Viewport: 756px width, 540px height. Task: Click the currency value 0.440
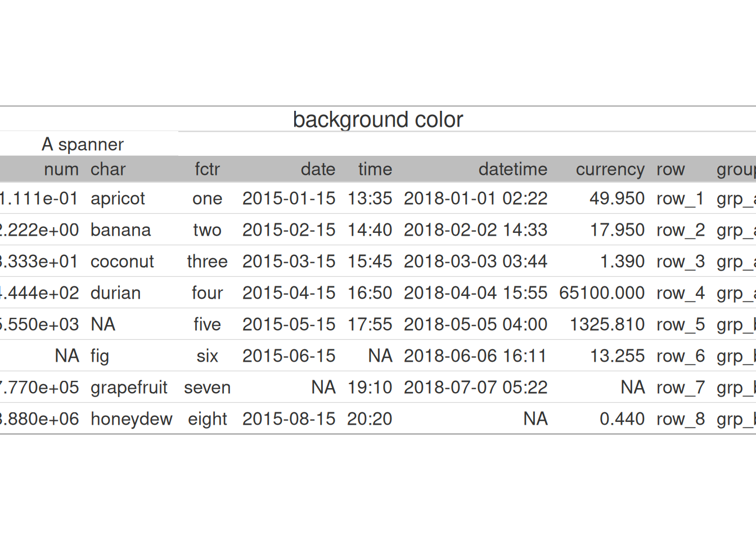(622, 419)
